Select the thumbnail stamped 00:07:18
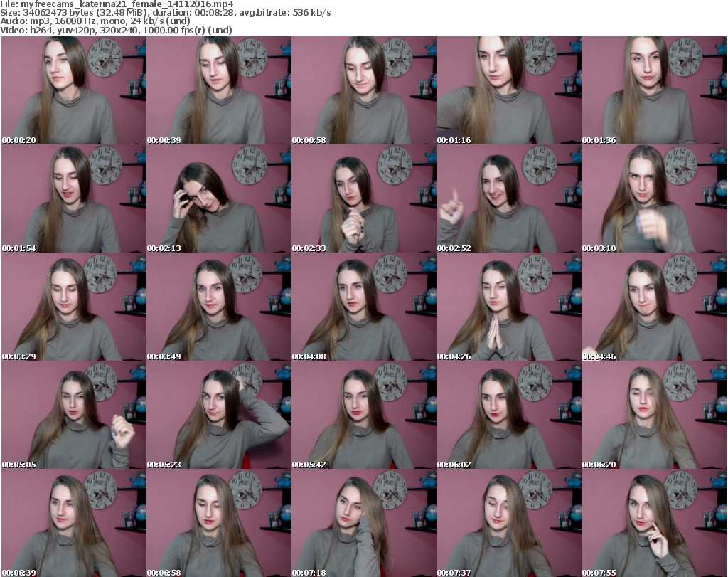The image size is (728, 577). coord(363,523)
